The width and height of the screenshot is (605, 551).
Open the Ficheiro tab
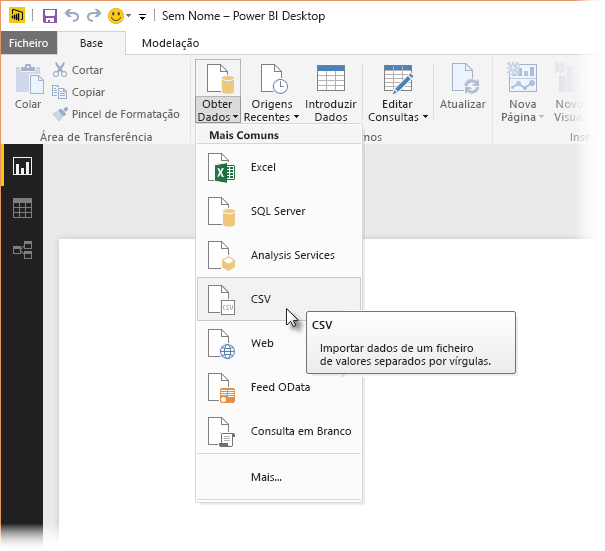[x=29, y=43]
